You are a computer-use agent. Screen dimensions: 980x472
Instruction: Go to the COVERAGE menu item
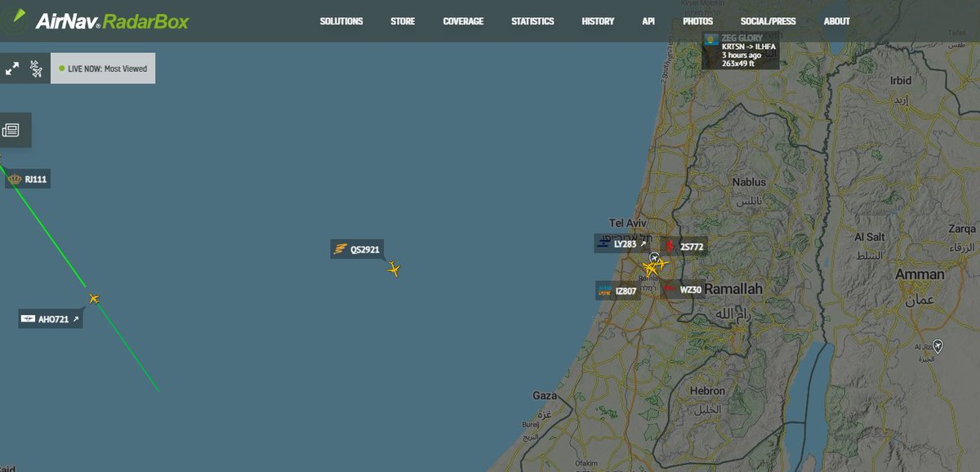pos(463,21)
